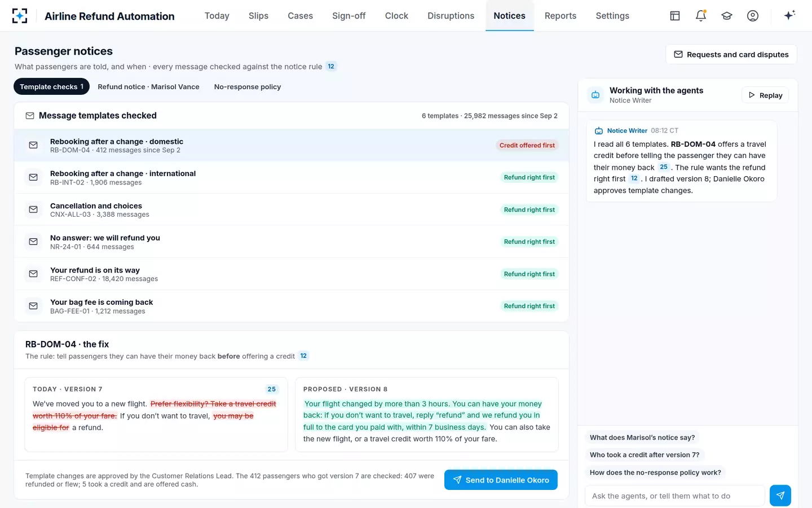Send version 8 to Danielle Okoro

[x=501, y=480]
